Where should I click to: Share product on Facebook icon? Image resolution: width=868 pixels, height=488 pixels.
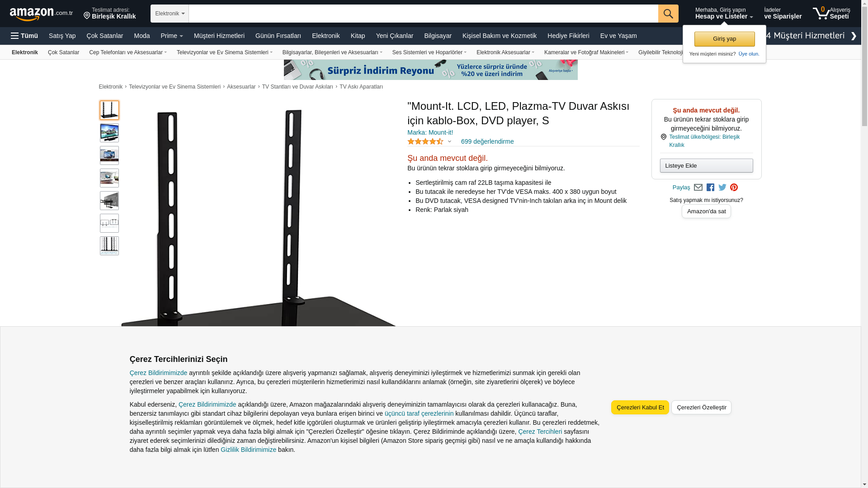[x=710, y=188]
